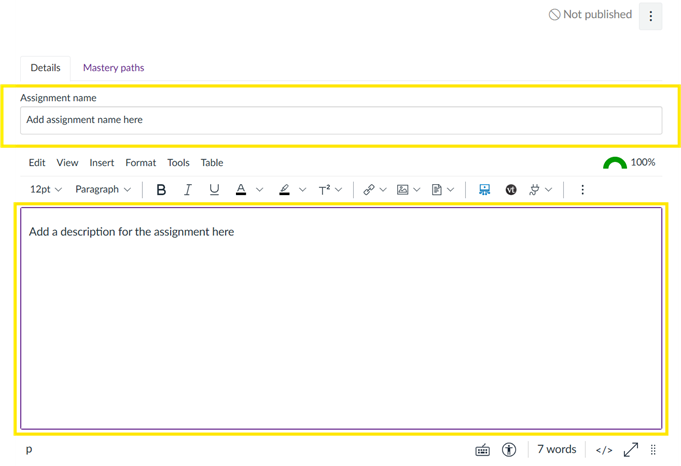The width and height of the screenshot is (681, 466).
Task: Run the accessibility checker icon
Action: pyautogui.click(x=510, y=450)
